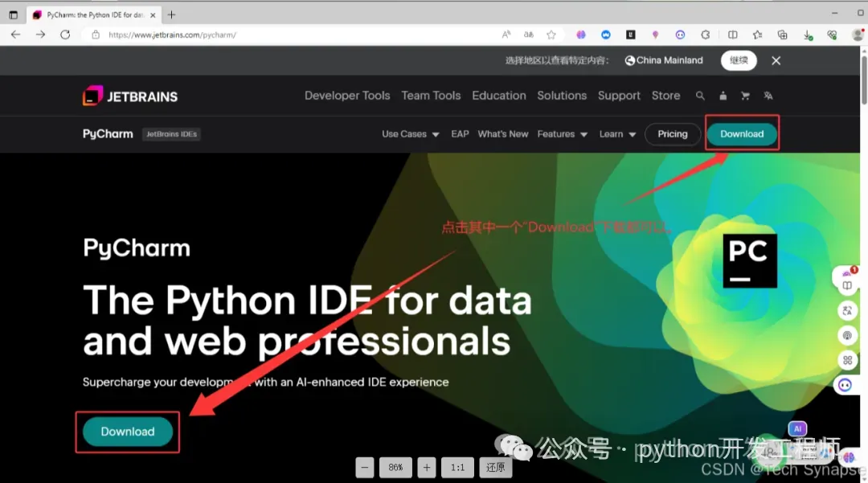Open Team Tools menu
868x483 pixels.
431,96
